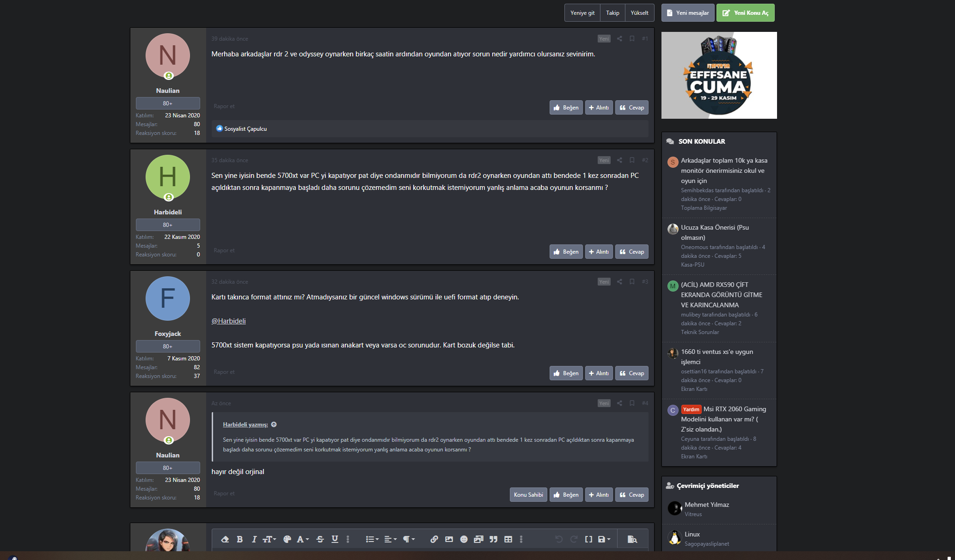This screenshot has width=955, height=560.
Task: Open the smilies emoji picker
Action: click(464, 539)
